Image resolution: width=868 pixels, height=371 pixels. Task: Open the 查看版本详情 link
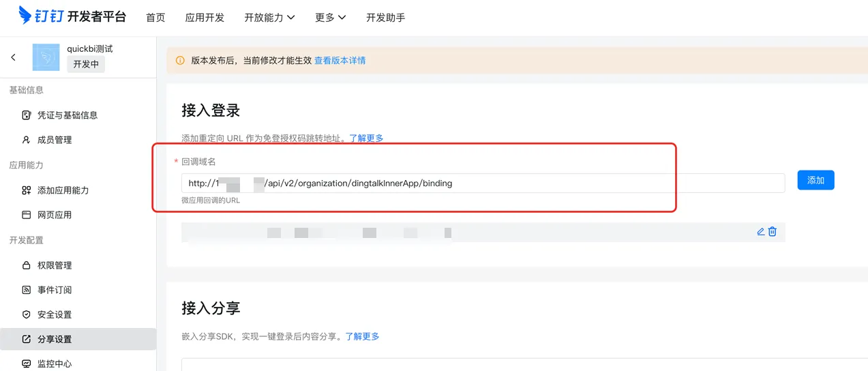340,61
